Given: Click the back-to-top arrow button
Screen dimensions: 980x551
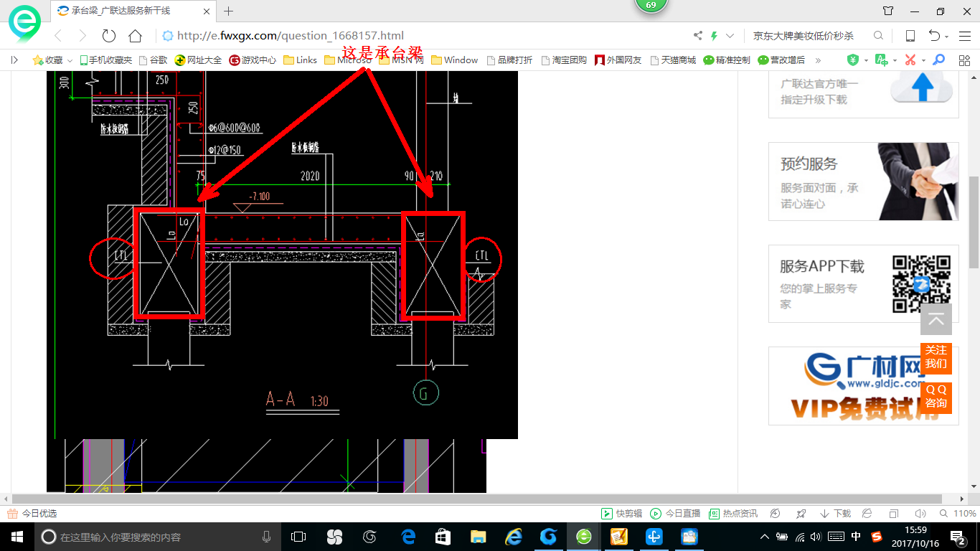Looking at the screenshot, I should coord(936,319).
